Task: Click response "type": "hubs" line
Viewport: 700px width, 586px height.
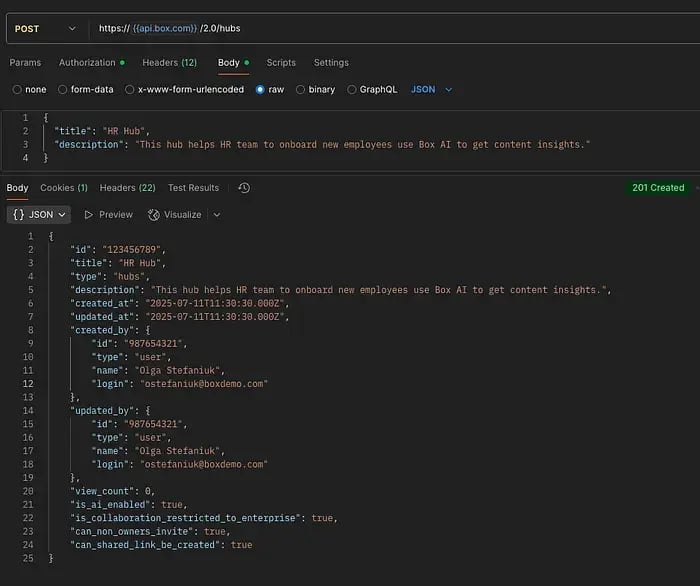Action: click(x=110, y=276)
